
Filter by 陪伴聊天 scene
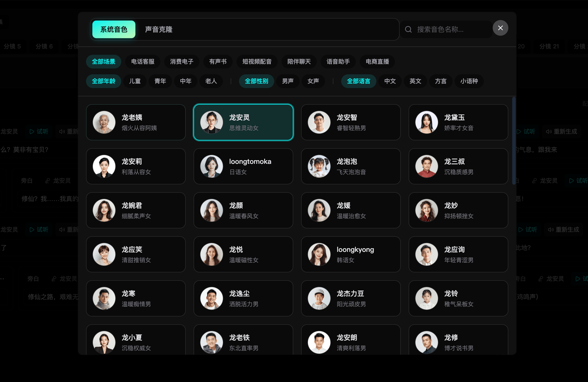point(299,62)
